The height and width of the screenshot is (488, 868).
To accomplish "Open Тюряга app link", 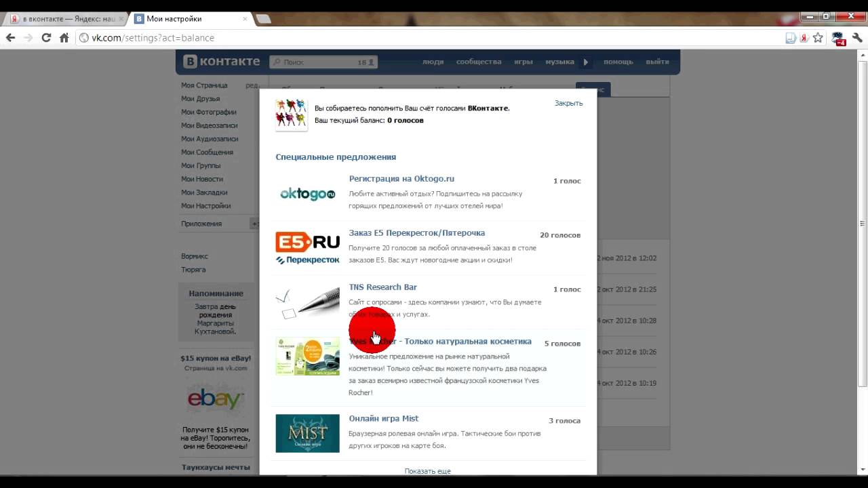I will (193, 270).
